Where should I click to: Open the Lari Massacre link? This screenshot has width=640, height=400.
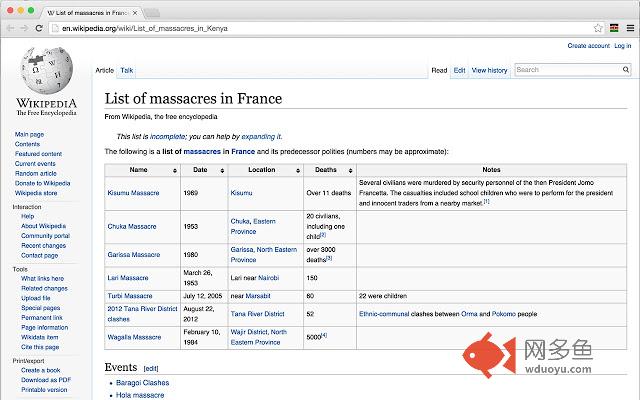[x=128, y=278]
